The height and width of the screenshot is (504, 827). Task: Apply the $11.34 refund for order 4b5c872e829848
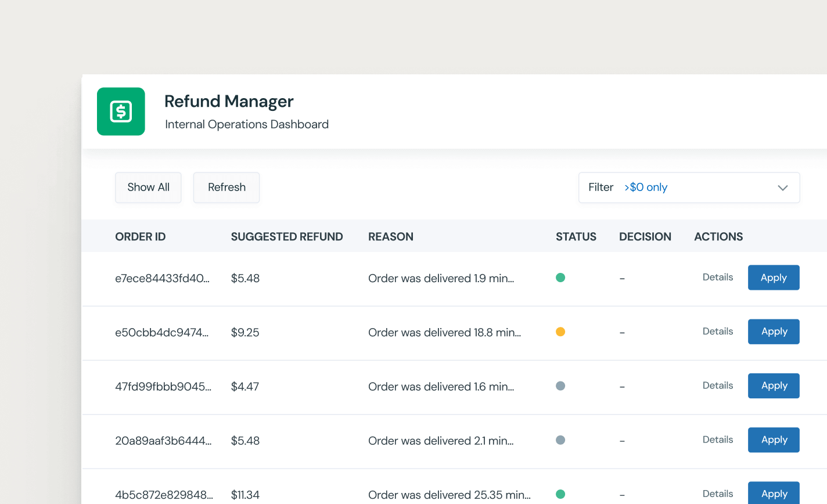774,493
